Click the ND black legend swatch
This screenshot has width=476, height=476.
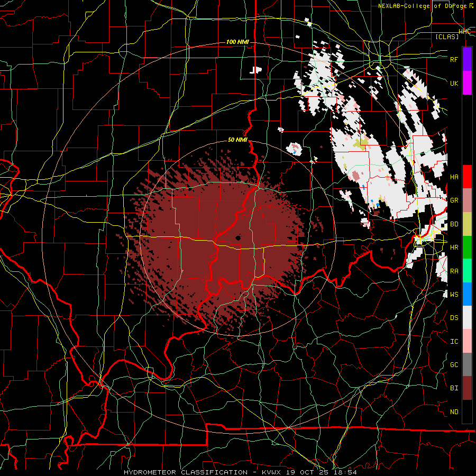coord(467,411)
